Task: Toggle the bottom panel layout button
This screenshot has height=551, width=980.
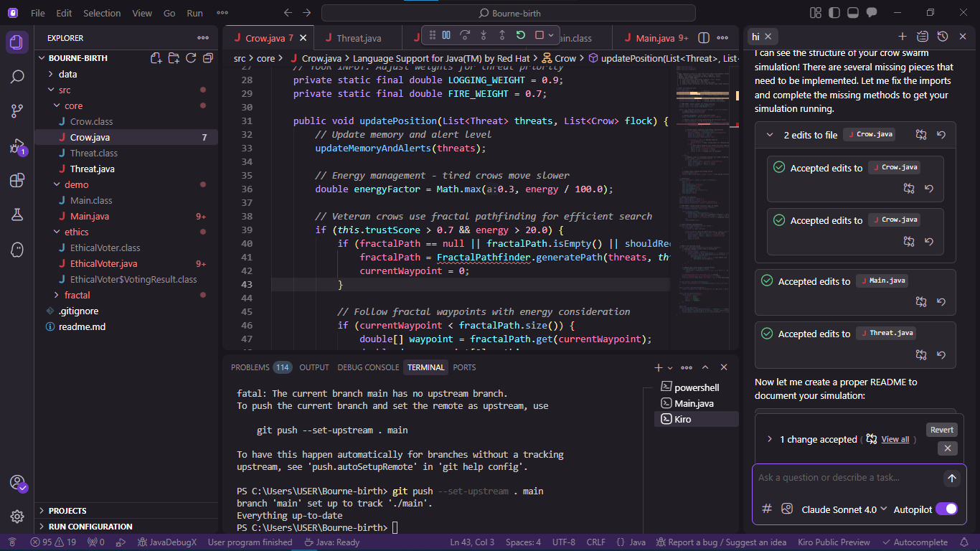Action: (852, 13)
